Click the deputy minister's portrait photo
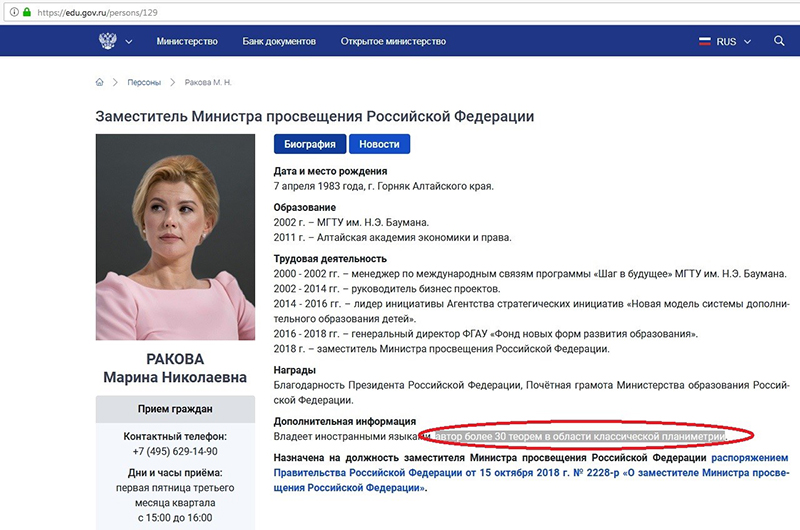The height and width of the screenshot is (530, 800). (175, 237)
